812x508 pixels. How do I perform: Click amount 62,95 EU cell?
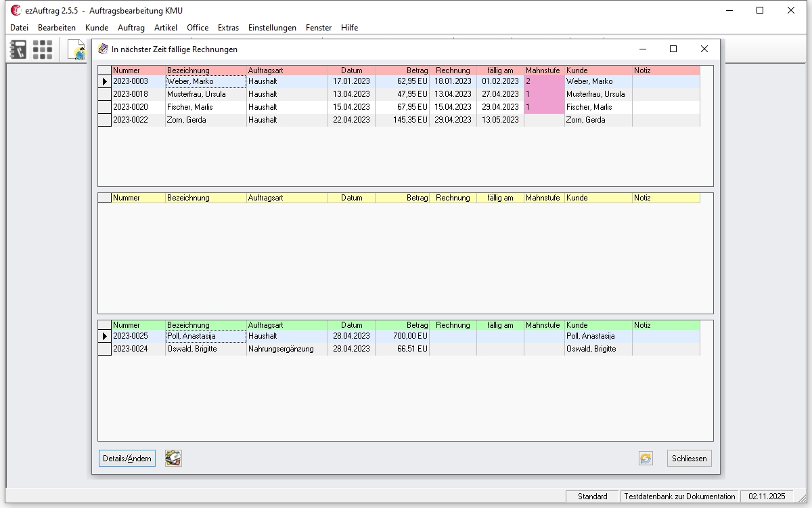pyautogui.click(x=403, y=81)
